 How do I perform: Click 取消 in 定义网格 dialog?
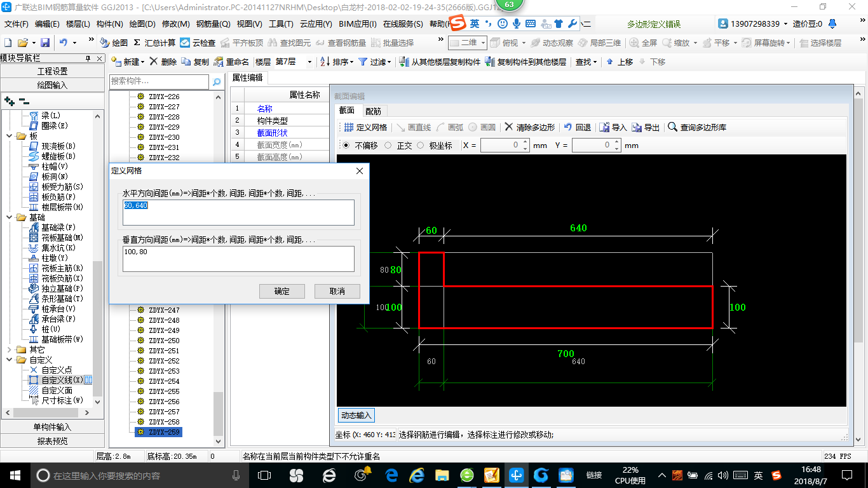[x=337, y=291]
